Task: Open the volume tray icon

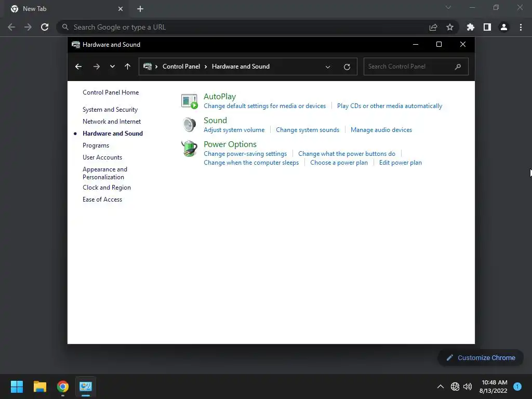Action: coord(468,387)
